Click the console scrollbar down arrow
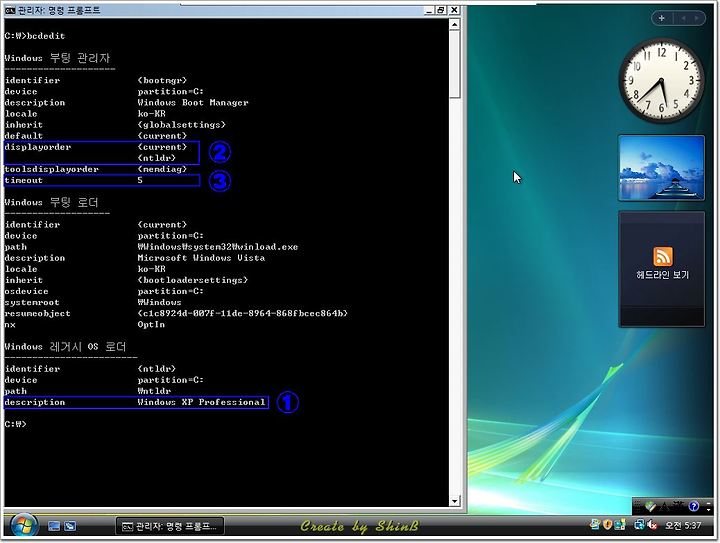The image size is (720, 543). pyautogui.click(x=455, y=501)
